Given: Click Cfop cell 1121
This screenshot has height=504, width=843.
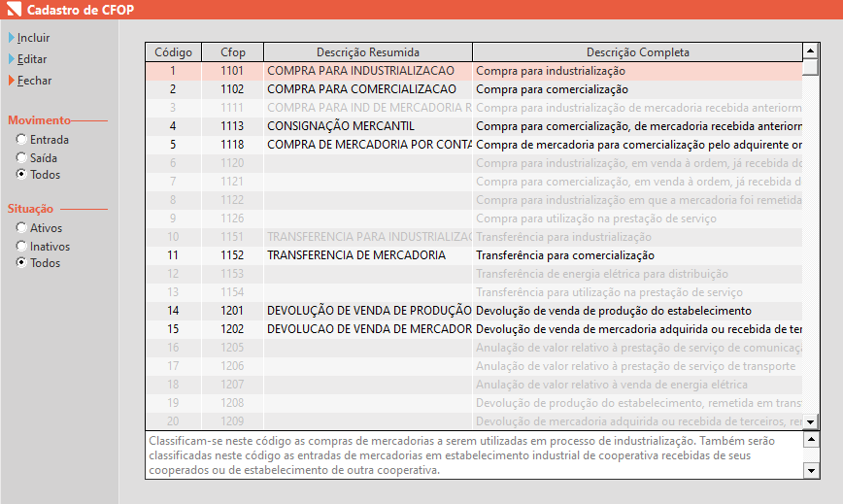Looking at the screenshot, I should pyautogui.click(x=232, y=182).
